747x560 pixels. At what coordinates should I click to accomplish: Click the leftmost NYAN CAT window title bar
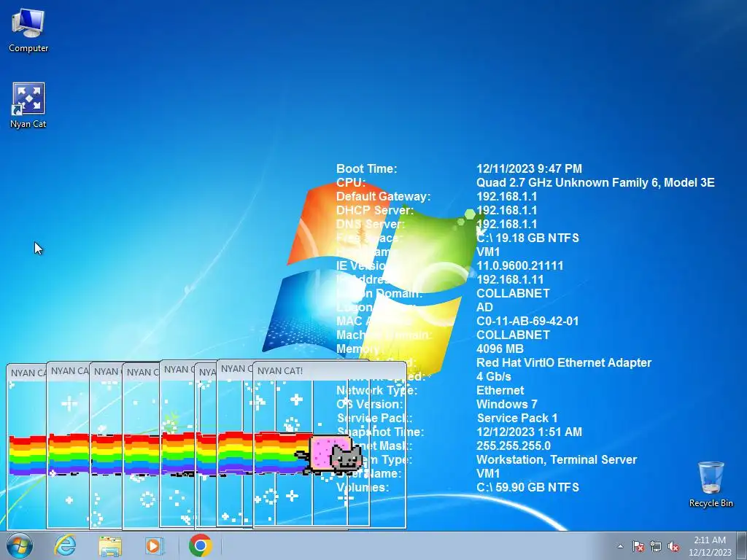click(x=28, y=373)
